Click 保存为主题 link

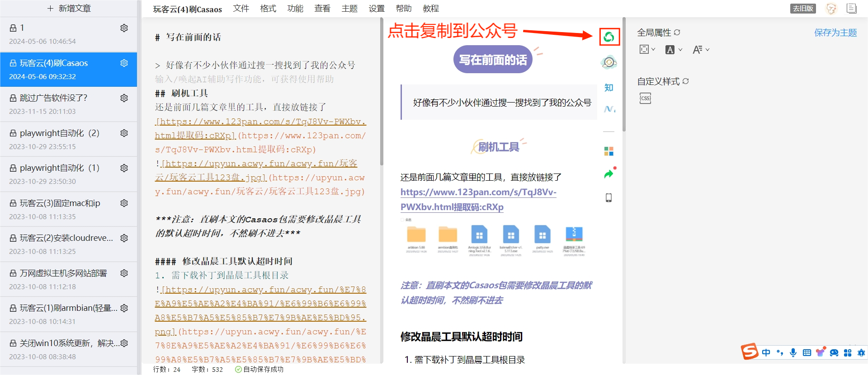[x=835, y=33]
